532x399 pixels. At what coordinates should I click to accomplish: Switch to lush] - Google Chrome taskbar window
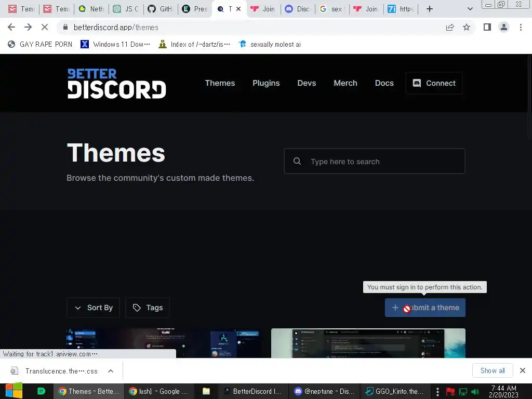pos(158,391)
